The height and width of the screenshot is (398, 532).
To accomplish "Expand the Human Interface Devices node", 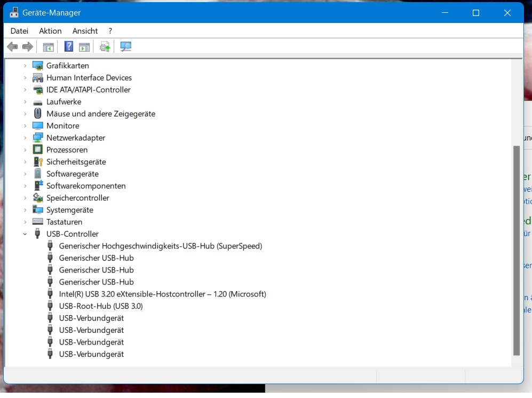I will [25, 78].
